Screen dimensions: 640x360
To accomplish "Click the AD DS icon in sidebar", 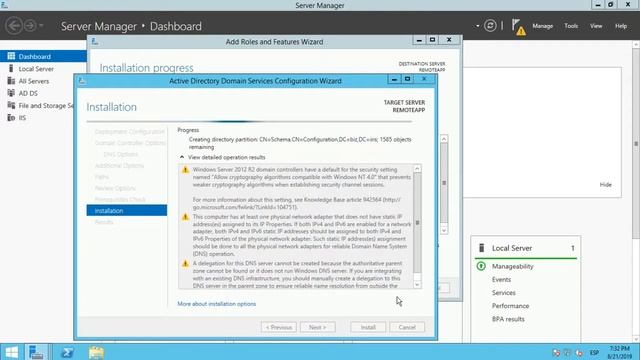I will coord(11,93).
